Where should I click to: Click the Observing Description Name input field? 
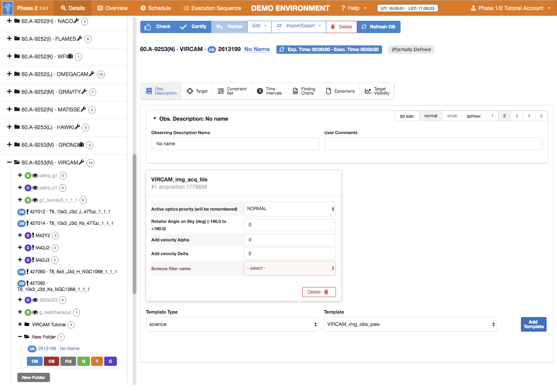pyautogui.click(x=235, y=144)
